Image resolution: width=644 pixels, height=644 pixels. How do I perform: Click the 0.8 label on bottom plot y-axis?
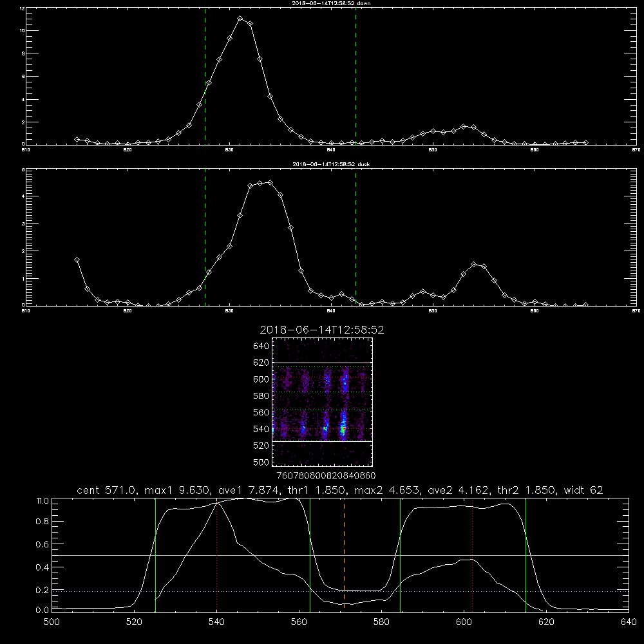click(x=43, y=522)
